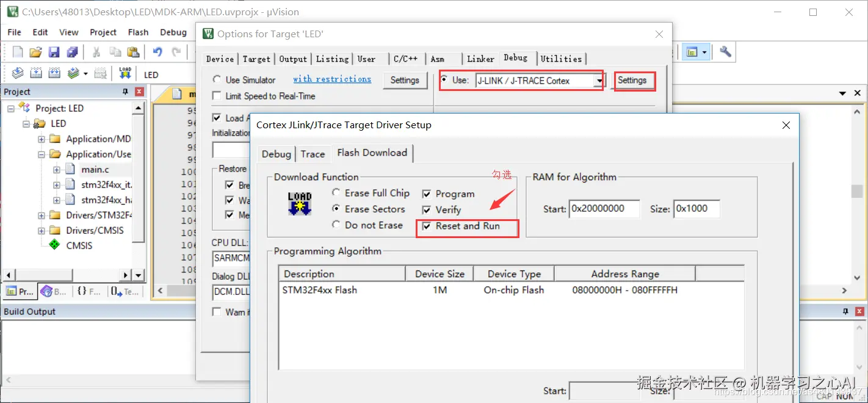
Task: Click the with restrictions link
Action: pos(332,79)
